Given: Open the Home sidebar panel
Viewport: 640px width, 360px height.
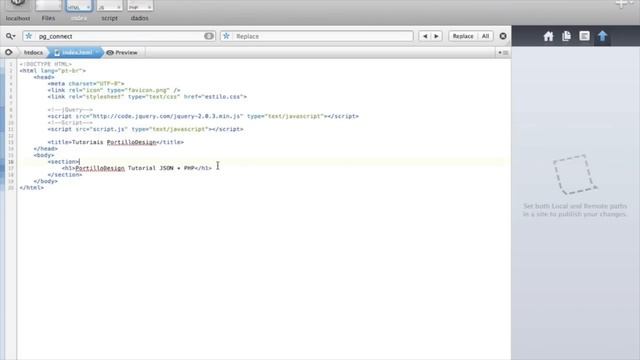Looking at the screenshot, I should pos(548,36).
